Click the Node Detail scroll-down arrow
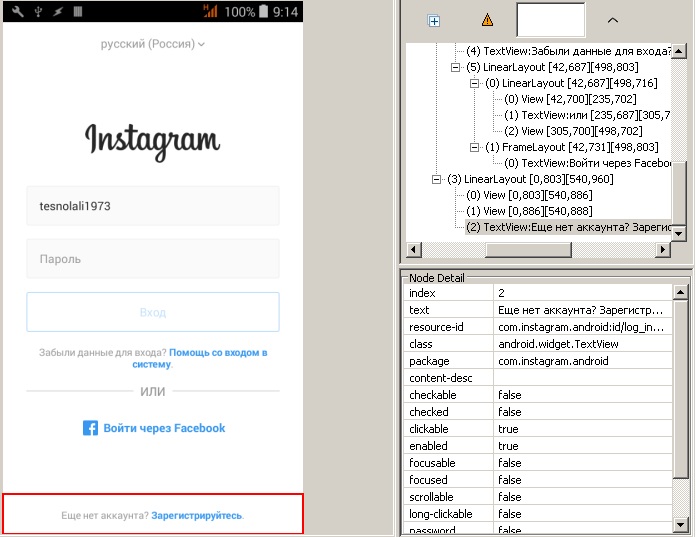This screenshot has width=696, height=537. (680, 525)
